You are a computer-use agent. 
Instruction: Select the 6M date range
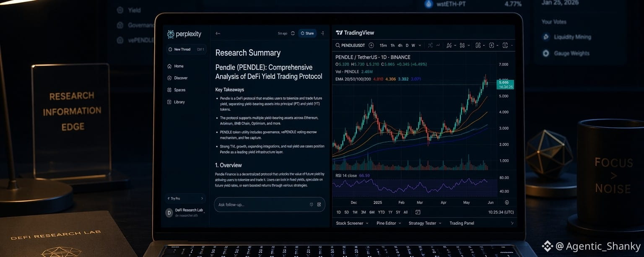point(372,212)
